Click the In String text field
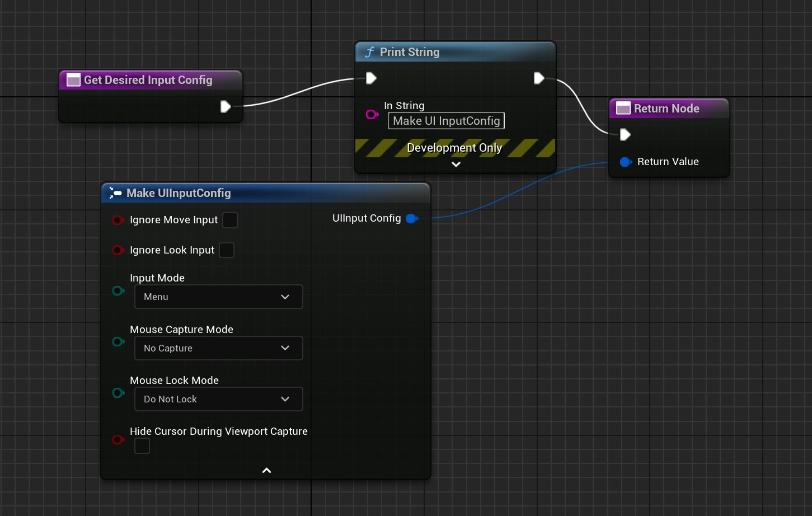The width and height of the screenshot is (812, 516). pyautogui.click(x=446, y=121)
